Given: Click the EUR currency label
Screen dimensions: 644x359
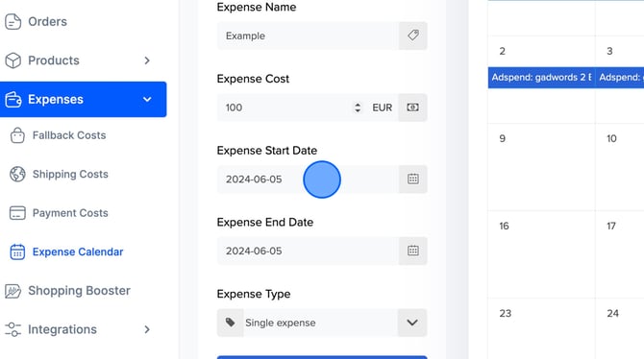Looking at the screenshot, I should (382, 108).
